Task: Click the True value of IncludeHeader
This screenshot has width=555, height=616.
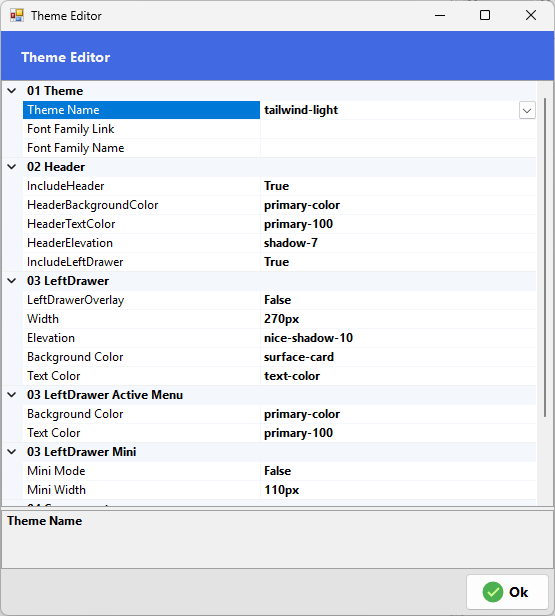Action: (277, 186)
